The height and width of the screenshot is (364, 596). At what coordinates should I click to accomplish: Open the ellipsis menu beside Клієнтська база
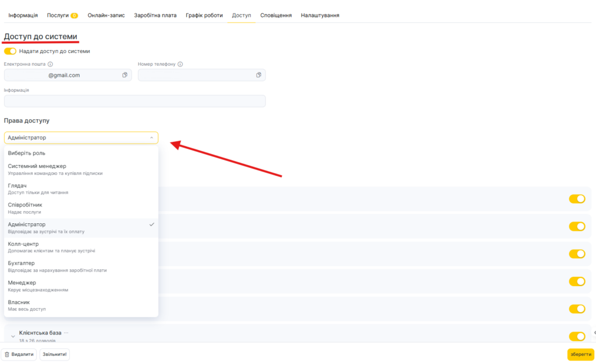pos(66,333)
